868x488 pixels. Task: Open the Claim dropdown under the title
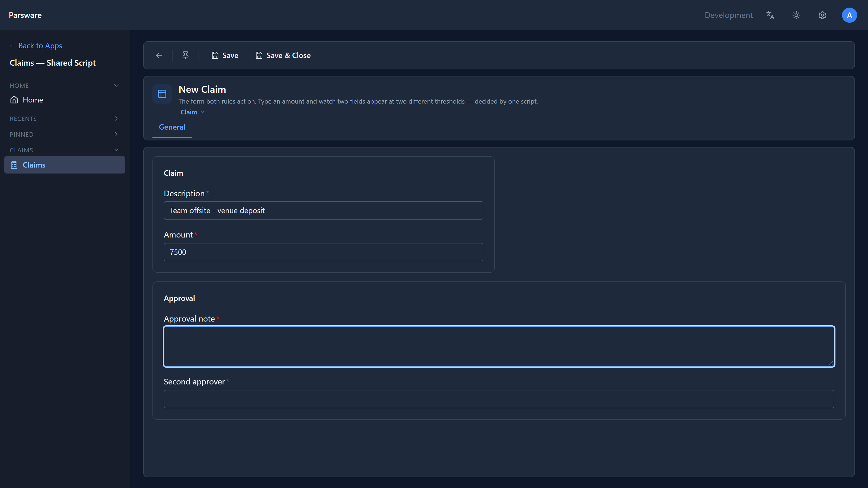[x=193, y=112]
